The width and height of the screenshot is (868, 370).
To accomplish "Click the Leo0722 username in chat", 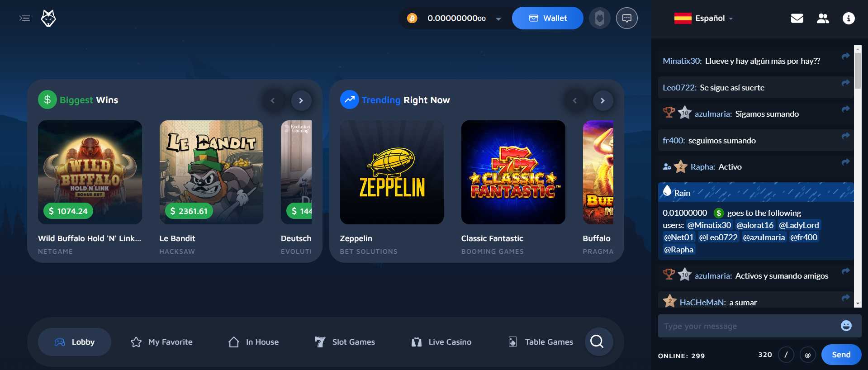I will coord(679,88).
